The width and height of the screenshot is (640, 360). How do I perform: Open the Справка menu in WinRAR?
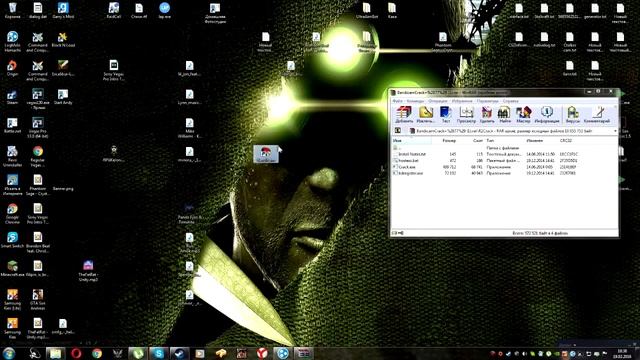(510, 101)
